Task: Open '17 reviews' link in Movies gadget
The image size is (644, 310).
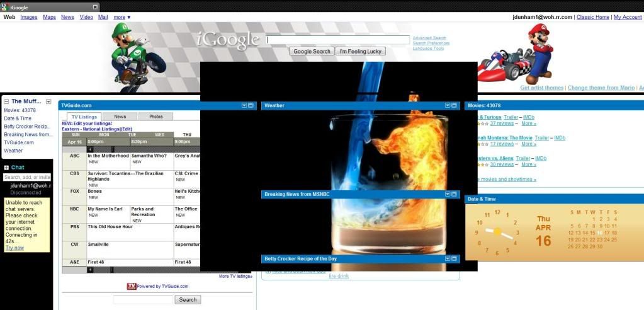Action: [x=502, y=144]
